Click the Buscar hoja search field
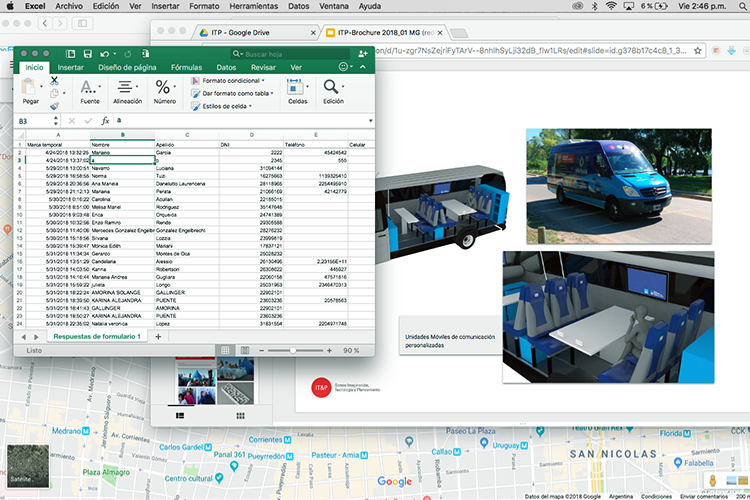This screenshot has height=500, width=750. 288,54
